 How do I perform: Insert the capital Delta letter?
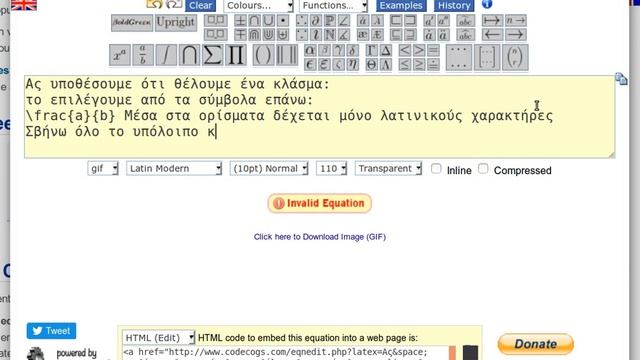pos(386,51)
